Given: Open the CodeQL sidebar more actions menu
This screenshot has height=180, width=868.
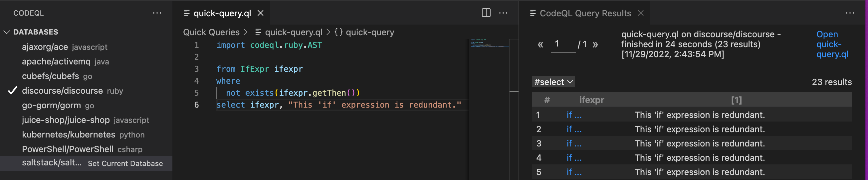Looking at the screenshot, I should click(x=157, y=13).
